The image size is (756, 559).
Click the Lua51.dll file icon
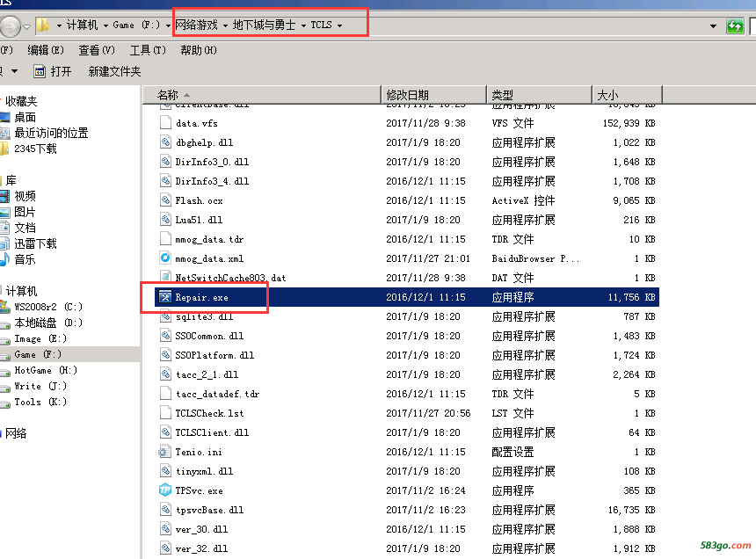165,219
